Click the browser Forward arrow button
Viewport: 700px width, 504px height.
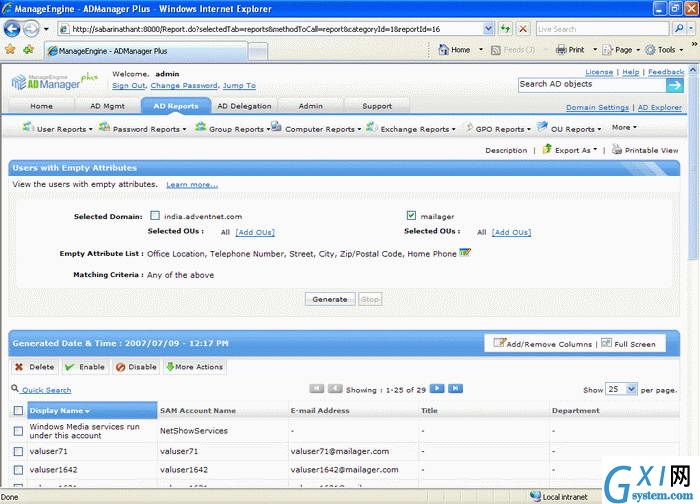tap(31, 29)
